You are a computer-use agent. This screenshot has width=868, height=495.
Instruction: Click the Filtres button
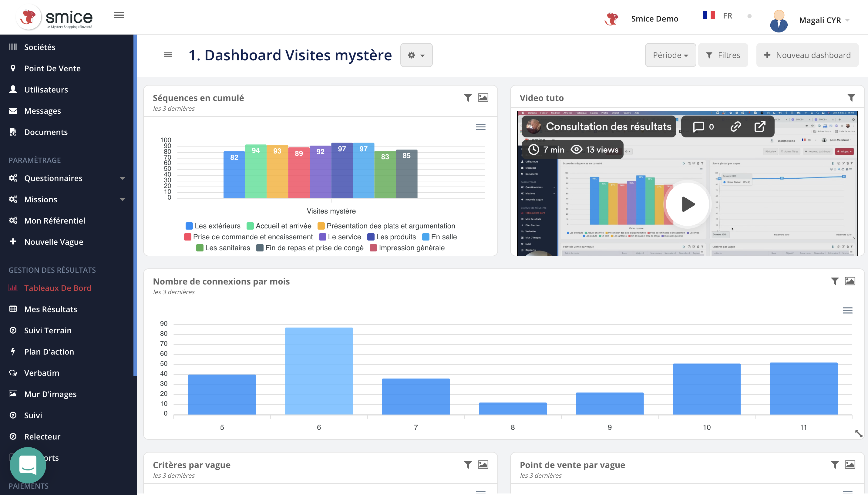coord(723,55)
